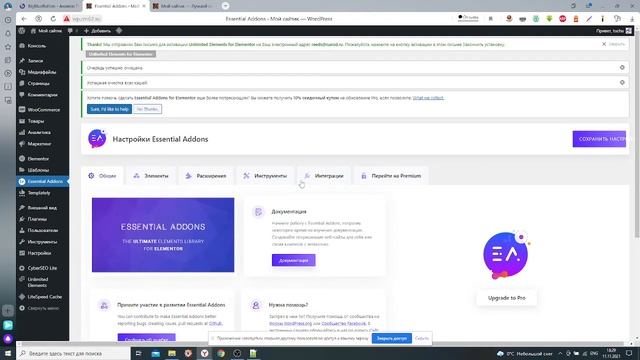This screenshot has height=360, width=640.
Task: Open a new browser tab
Action: [225, 6]
